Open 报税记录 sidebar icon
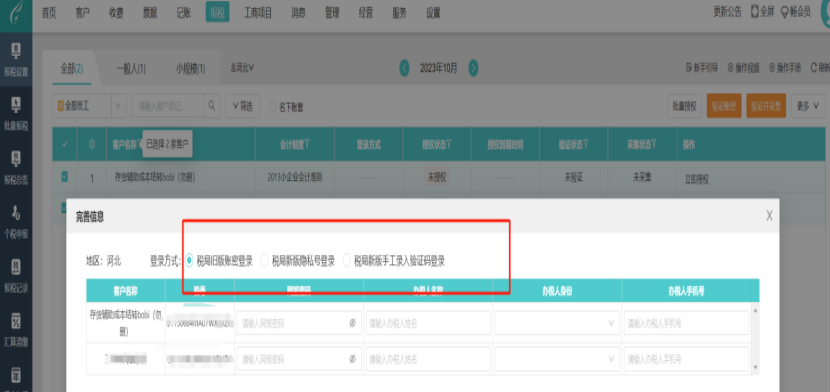The height and width of the screenshot is (392, 830). 16,275
